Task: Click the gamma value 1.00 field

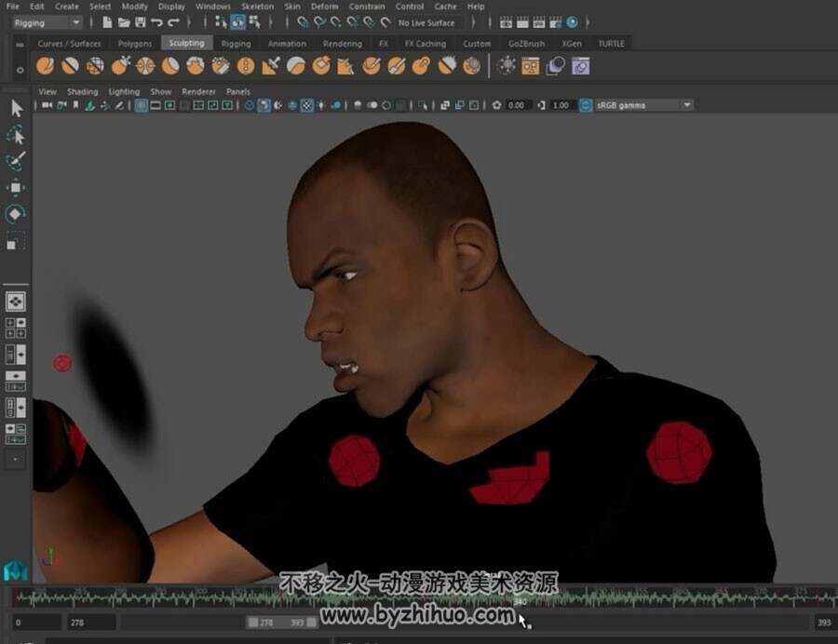Action: tap(561, 106)
